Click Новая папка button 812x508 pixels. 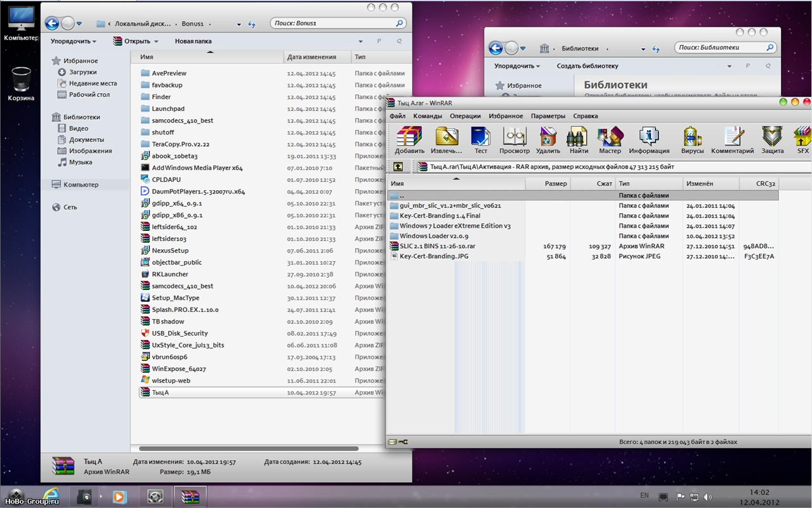pyautogui.click(x=193, y=41)
